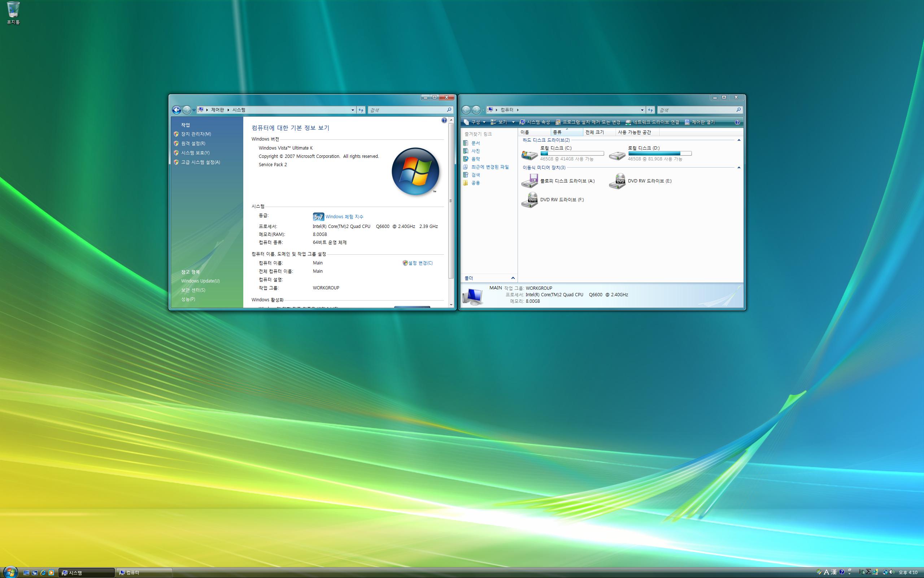
Task: Switch to 컴퓨터 taskbar button
Action: 144,573
